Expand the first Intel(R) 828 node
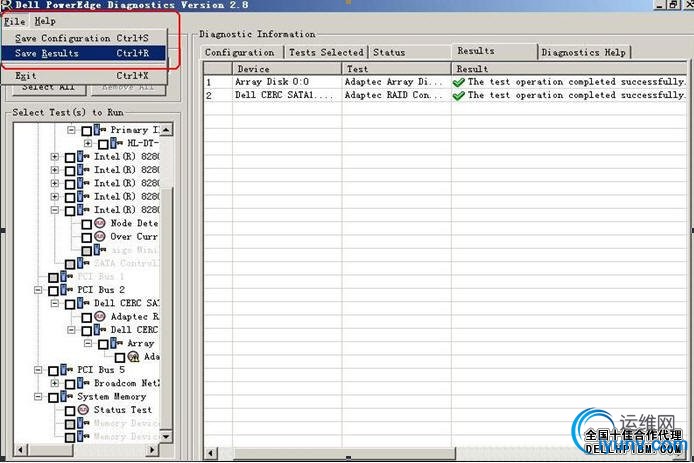 click(54, 157)
